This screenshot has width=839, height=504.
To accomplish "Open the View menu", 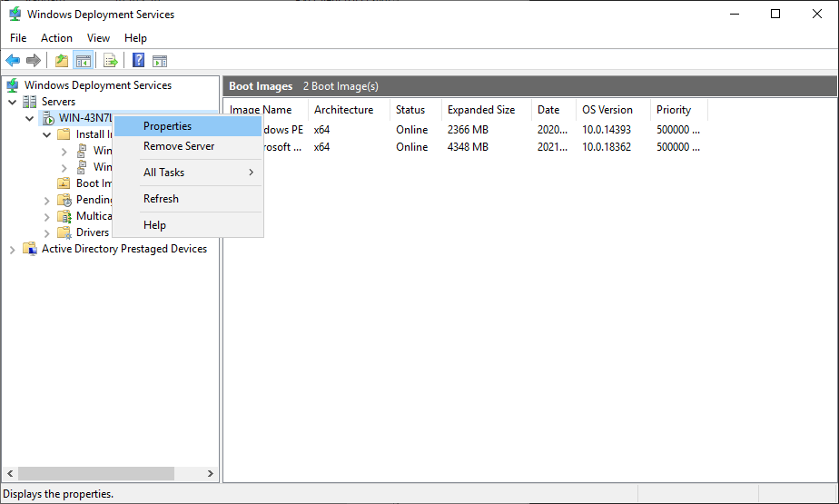I will click(x=98, y=38).
